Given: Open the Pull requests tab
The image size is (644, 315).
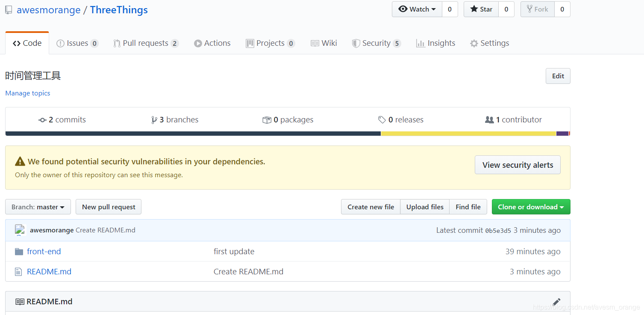Looking at the screenshot, I should [x=146, y=43].
